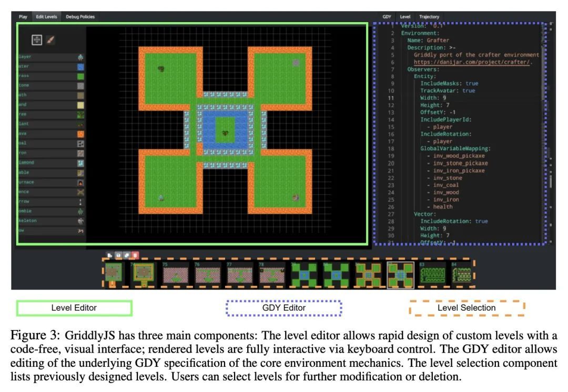Screen dimensions: 568x392
Task: Choose the zombie object icon
Action: [80, 211]
